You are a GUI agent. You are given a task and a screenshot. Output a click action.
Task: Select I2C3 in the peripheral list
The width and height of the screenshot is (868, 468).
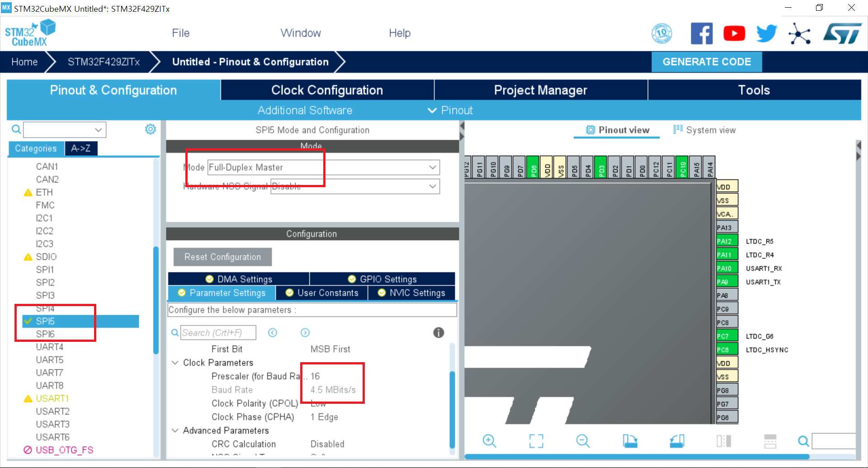click(x=45, y=244)
